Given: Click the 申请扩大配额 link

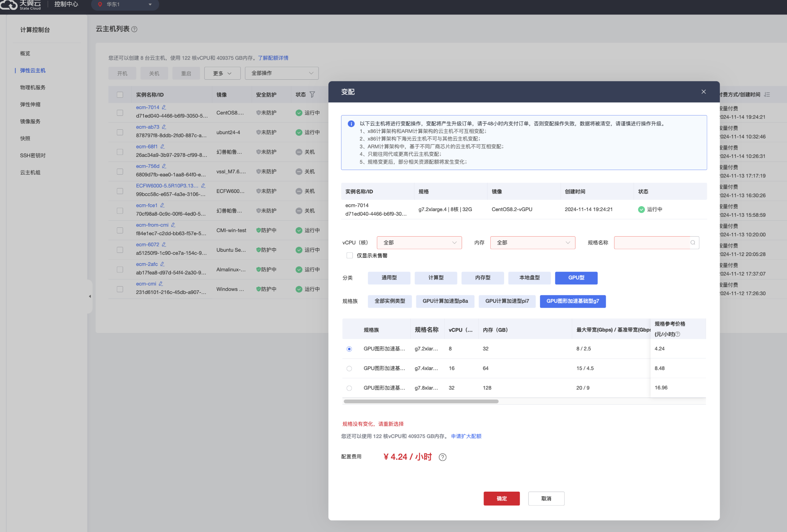Looking at the screenshot, I should click(x=466, y=436).
